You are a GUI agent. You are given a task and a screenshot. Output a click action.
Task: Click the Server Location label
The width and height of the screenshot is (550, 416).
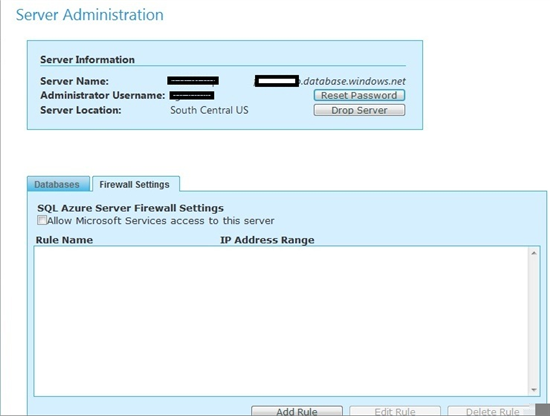coord(81,110)
